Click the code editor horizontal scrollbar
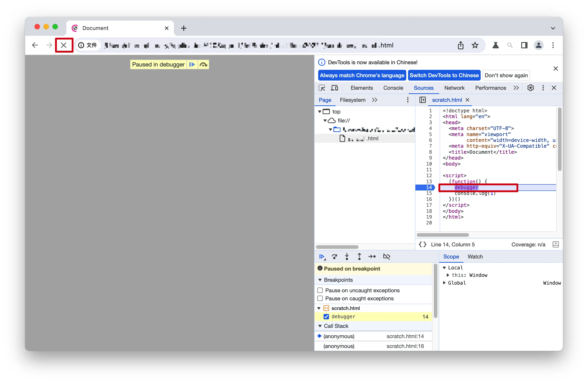 (x=443, y=235)
